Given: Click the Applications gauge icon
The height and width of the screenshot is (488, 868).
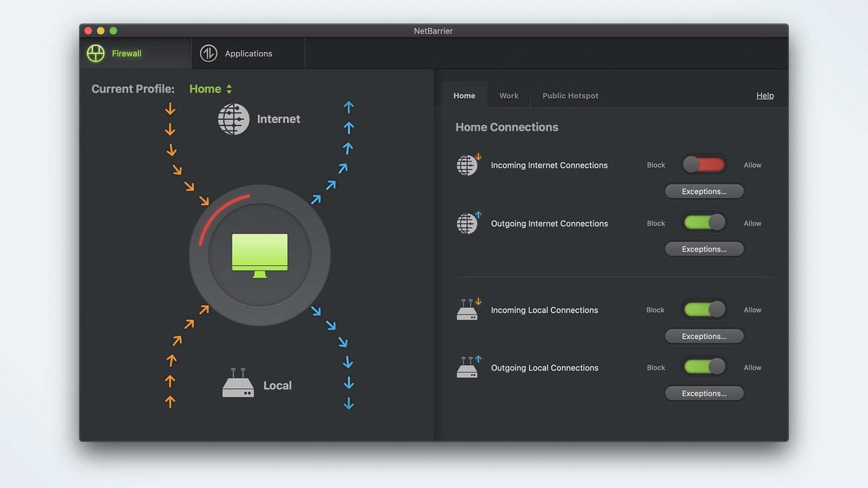Looking at the screenshot, I should click(208, 53).
